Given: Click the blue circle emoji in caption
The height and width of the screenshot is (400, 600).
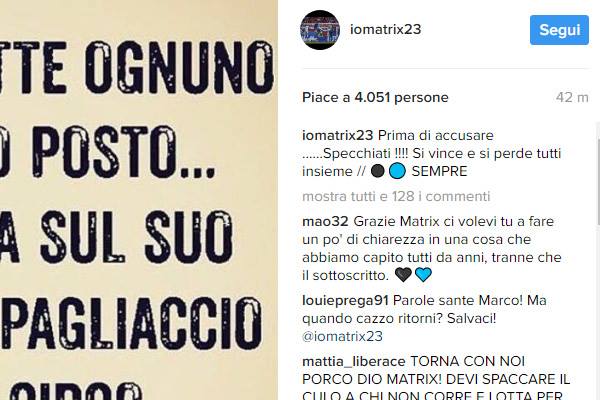Looking at the screenshot, I should pyautogui.click(x=397, y=171).
